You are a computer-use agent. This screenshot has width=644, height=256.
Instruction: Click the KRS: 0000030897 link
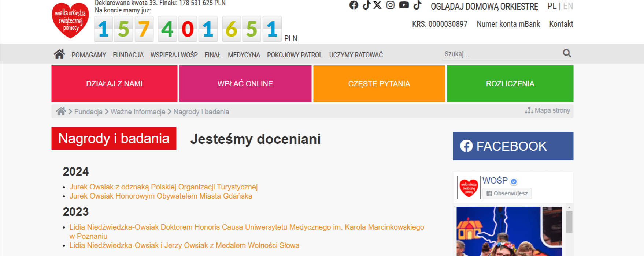440,24
